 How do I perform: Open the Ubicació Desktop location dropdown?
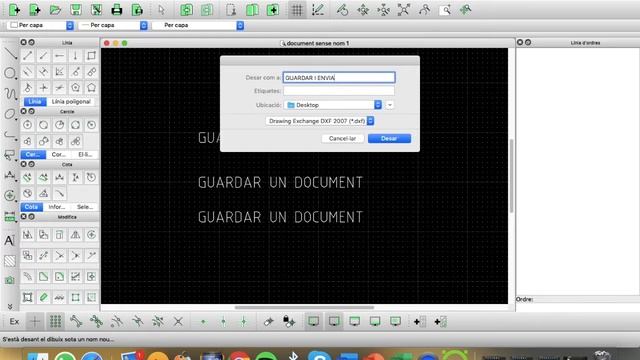pyautogui.click(x=333, y=105)
